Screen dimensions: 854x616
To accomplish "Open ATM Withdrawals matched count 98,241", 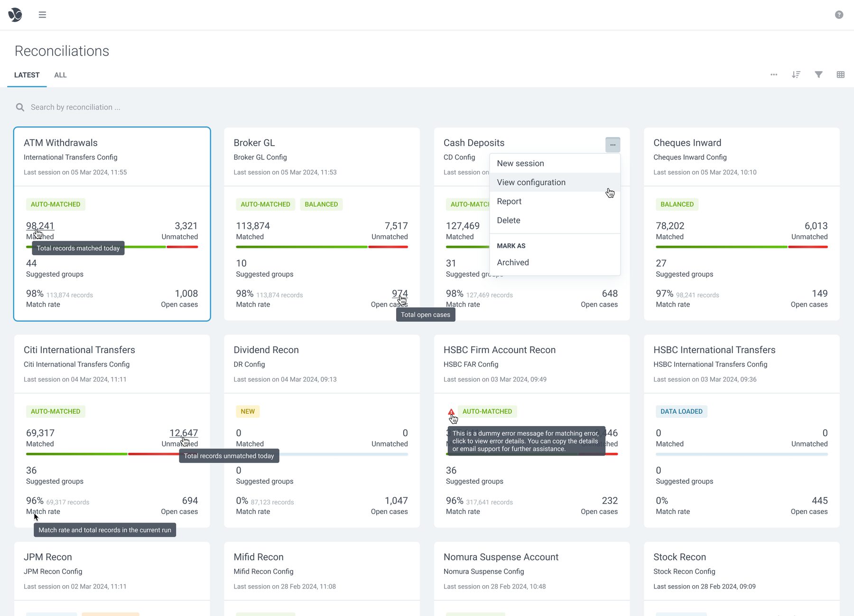I will click(40, 226).
